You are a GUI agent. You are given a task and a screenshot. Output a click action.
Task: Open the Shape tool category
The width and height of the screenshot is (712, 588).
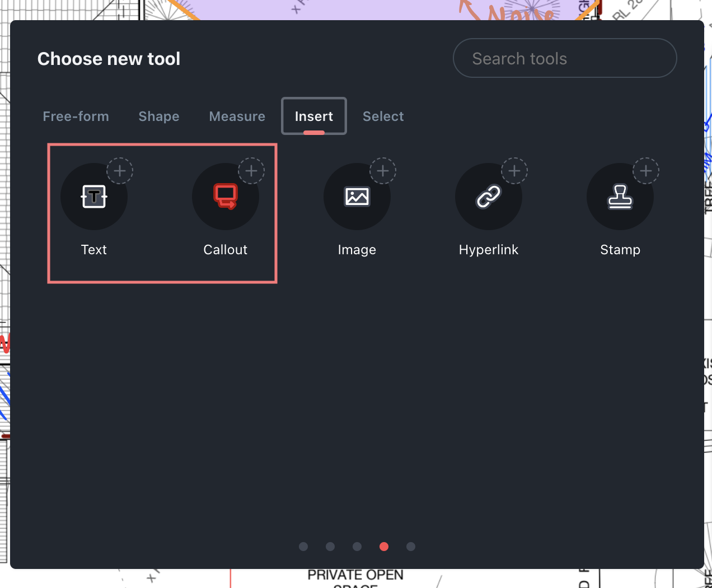coord(158,116)
